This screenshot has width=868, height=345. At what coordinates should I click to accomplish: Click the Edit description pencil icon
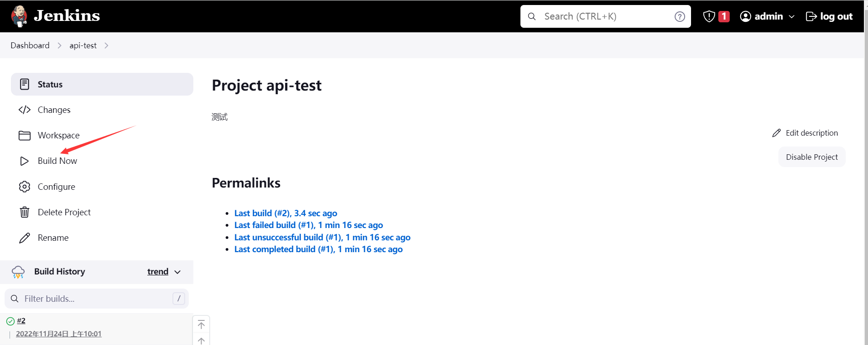[x=777, y=133]
